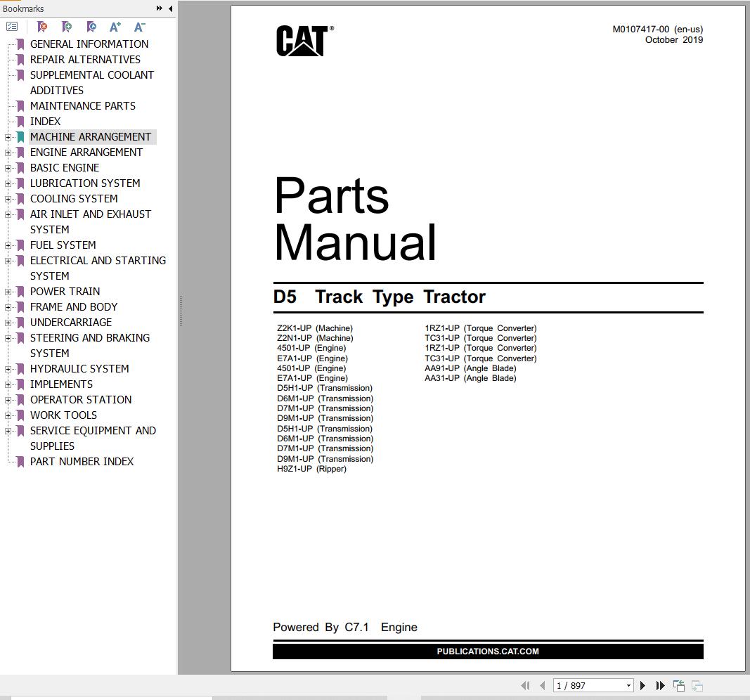Select the COOLING SYSTEM bookmark label

pyautogui.click(x=74, y=198)
